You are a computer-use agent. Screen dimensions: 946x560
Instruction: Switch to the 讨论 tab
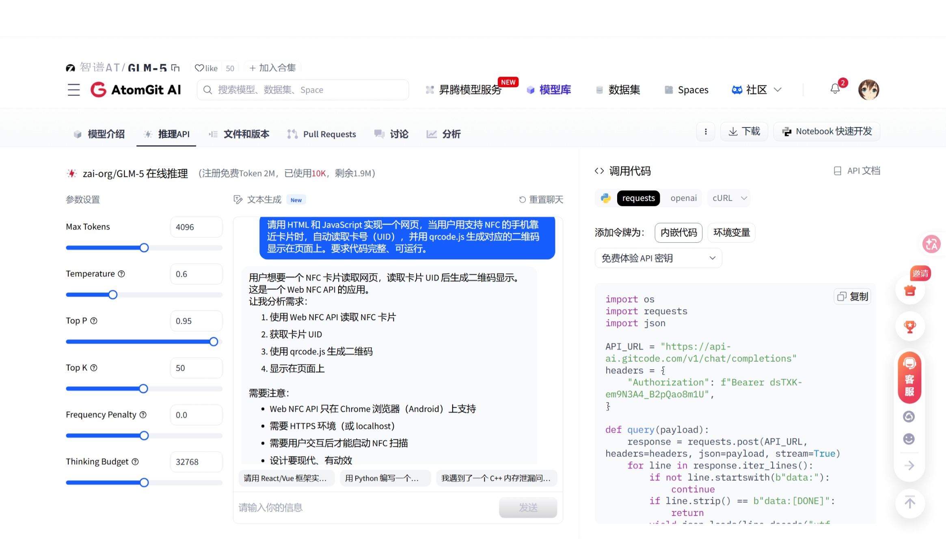tap(391, 134)
